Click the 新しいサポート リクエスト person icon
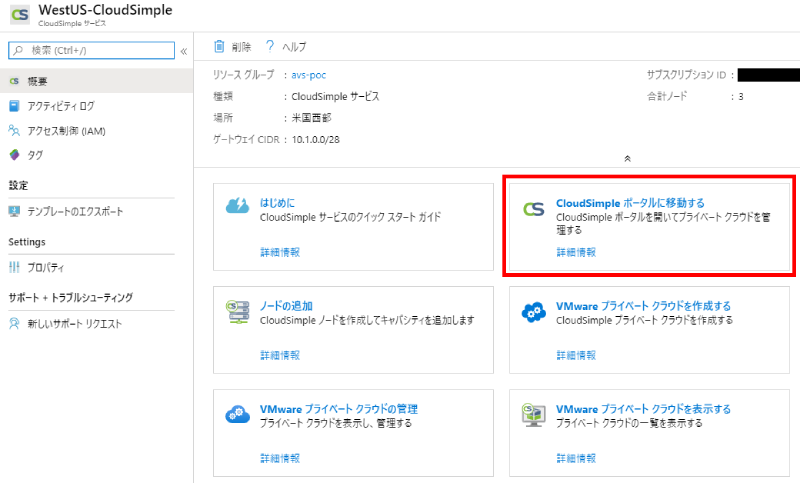This screenshot has width=800, height=483. point(14,323)
